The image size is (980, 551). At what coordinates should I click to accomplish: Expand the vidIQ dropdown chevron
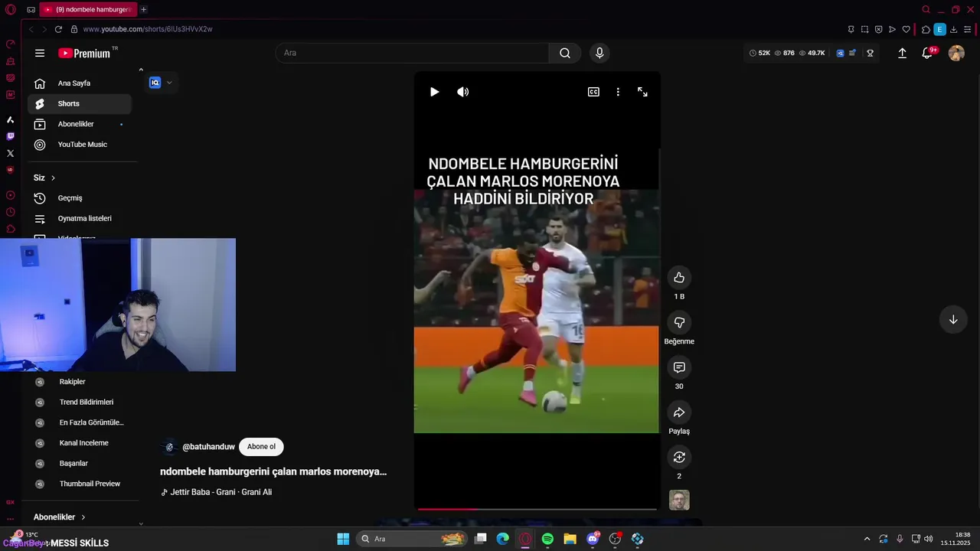pos(169,83)
